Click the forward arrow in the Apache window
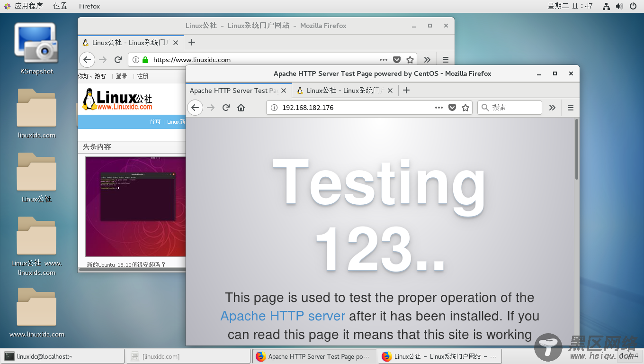 [211, 108]
